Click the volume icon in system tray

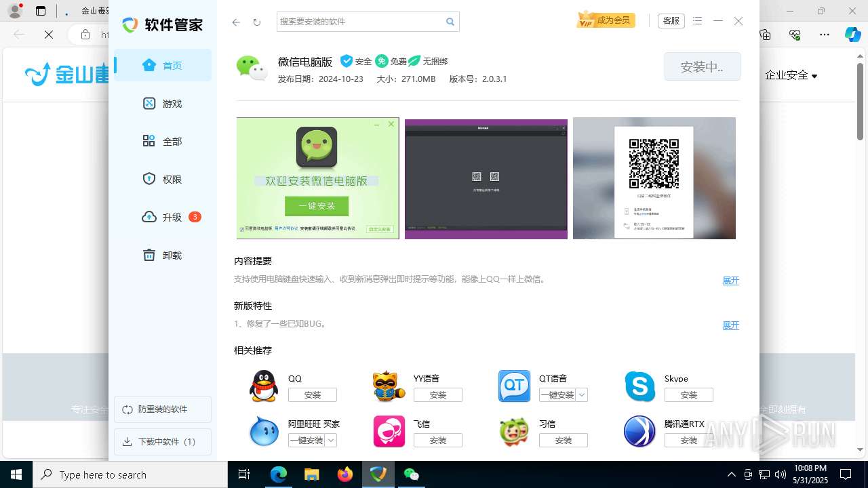pyautogui.click(x=781, y=474)
